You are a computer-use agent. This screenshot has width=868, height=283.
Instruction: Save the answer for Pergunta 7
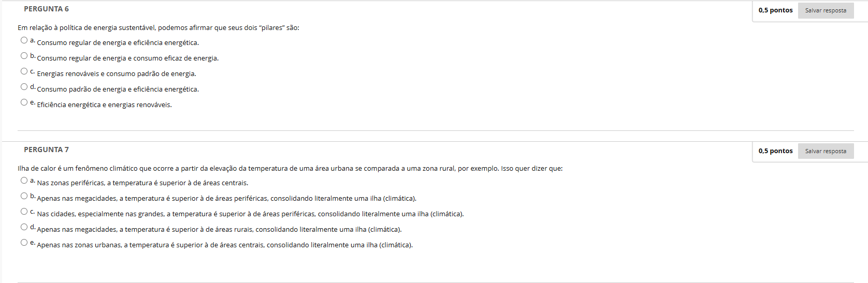[826, 151]
